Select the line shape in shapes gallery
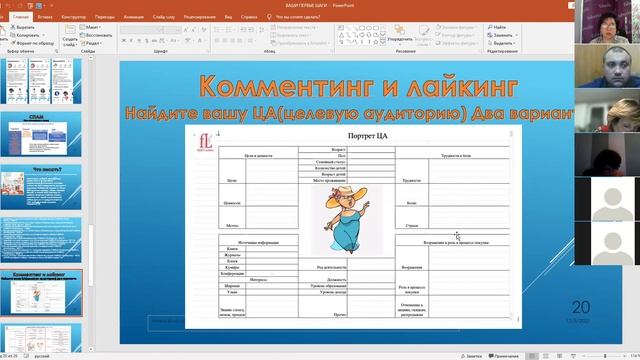Image resolution: width=640 pixels, height=360 pixels. tap(347, 28)
